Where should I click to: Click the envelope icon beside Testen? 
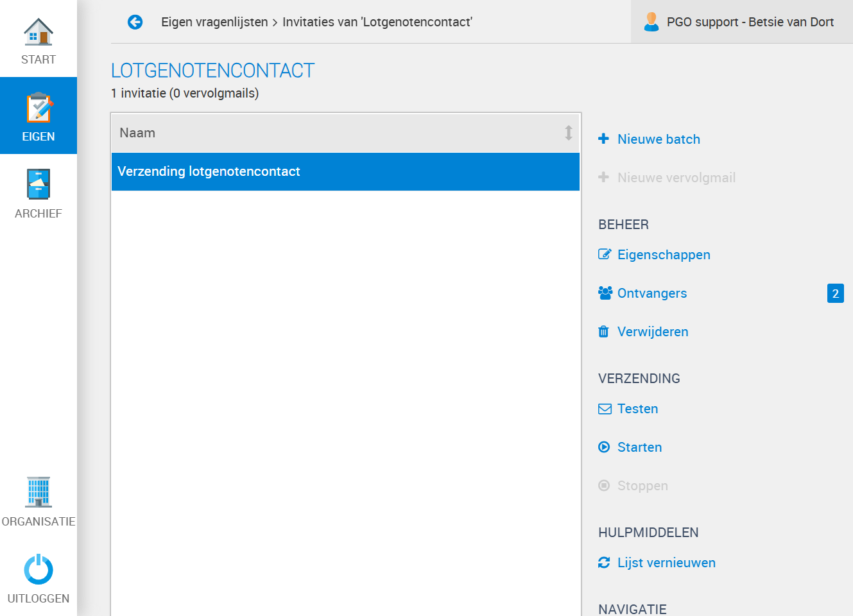(x=605, y=409)
